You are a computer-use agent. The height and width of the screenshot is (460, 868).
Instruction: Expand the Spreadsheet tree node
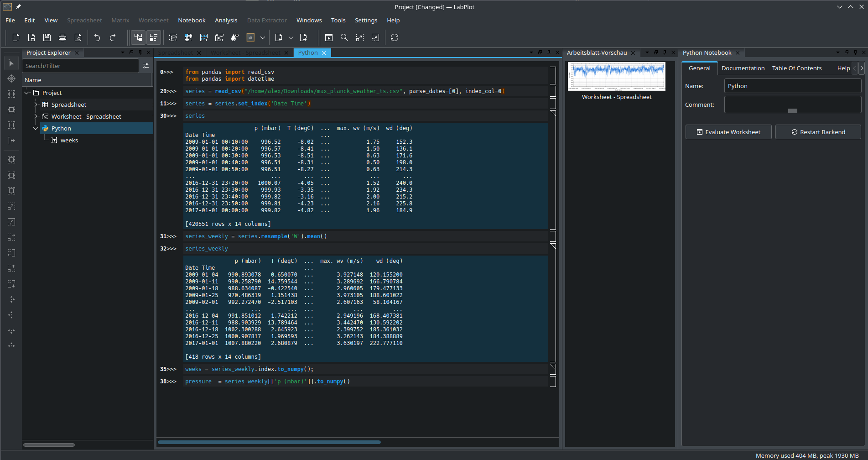tap(36, 105)
